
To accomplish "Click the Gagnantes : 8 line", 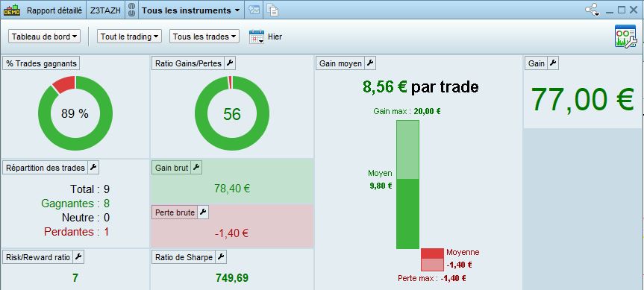I will pyautogui.click(x=75, y=204).
